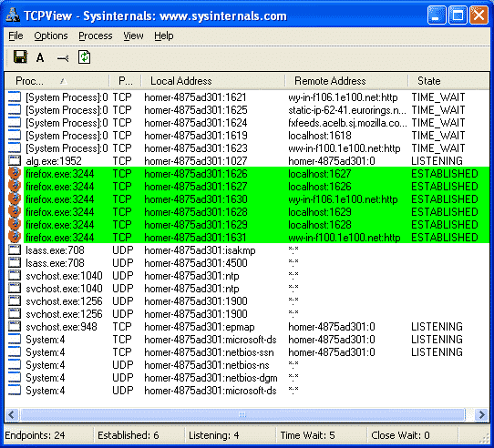
Task: Click the Firefox icon on the homer-4875ad301:1629 row
Action: [15, 225]
